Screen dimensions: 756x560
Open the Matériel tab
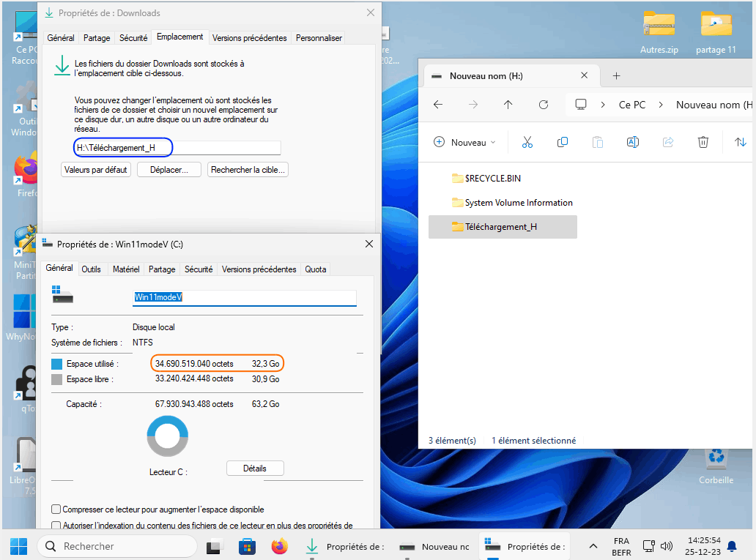126,269
